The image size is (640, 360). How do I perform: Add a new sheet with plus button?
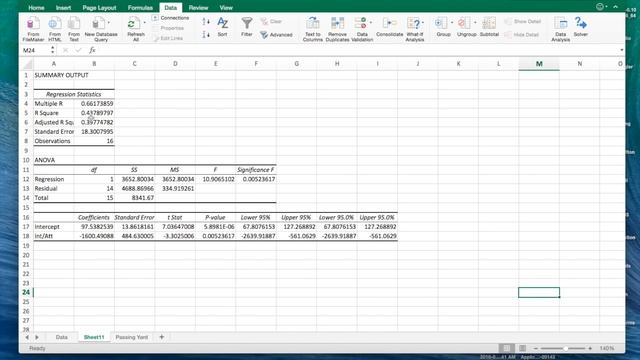(x=162, y=337)
